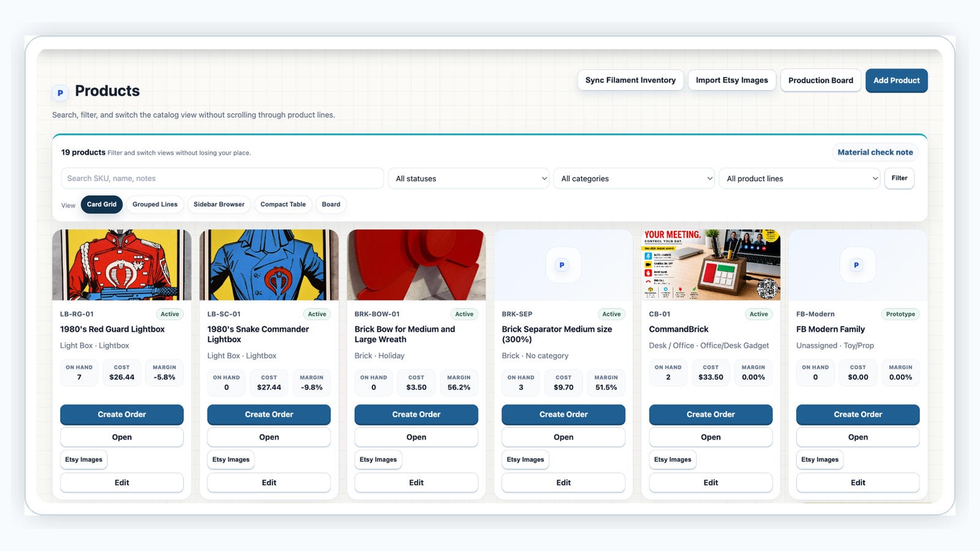Click Etsy Images on LB-SC-01 card
Image resolution: width=980 pixels, height=551 pixels.
click(x=231, y=460)
